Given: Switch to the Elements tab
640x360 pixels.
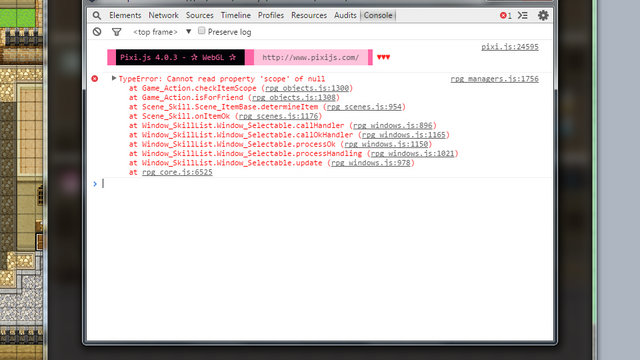Looking at the screenshot, I should [x=125, y=16].
